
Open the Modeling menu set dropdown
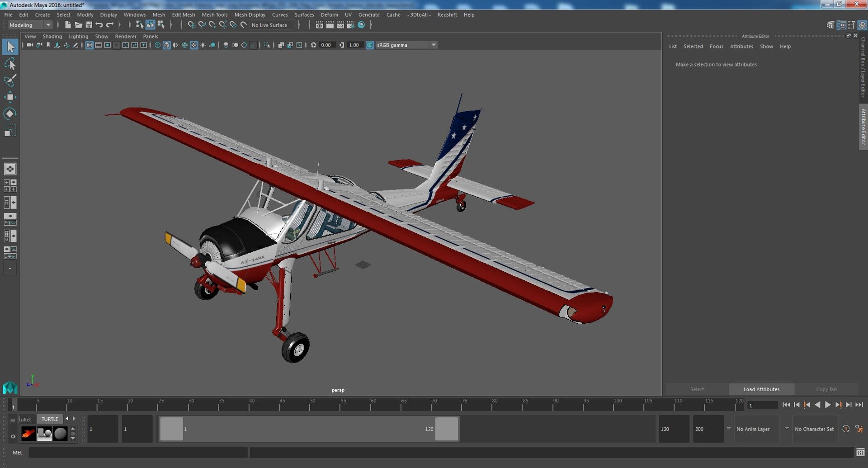click(x=30, y=25)
